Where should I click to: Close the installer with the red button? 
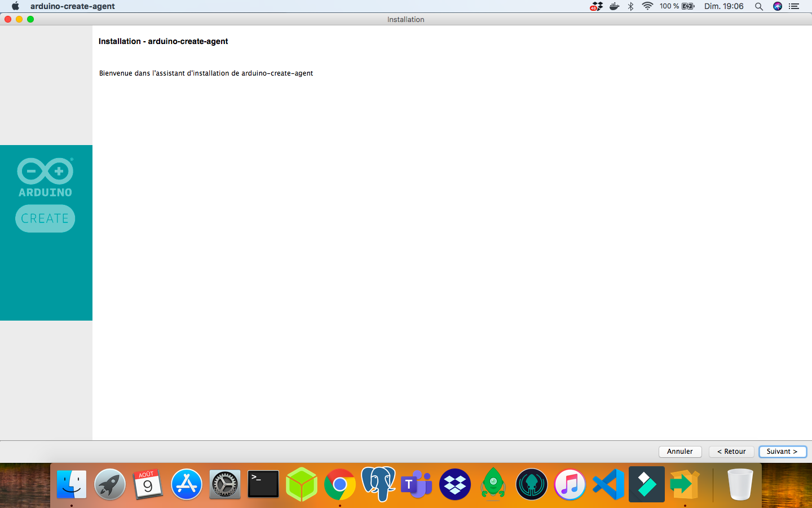click(8, 19)
